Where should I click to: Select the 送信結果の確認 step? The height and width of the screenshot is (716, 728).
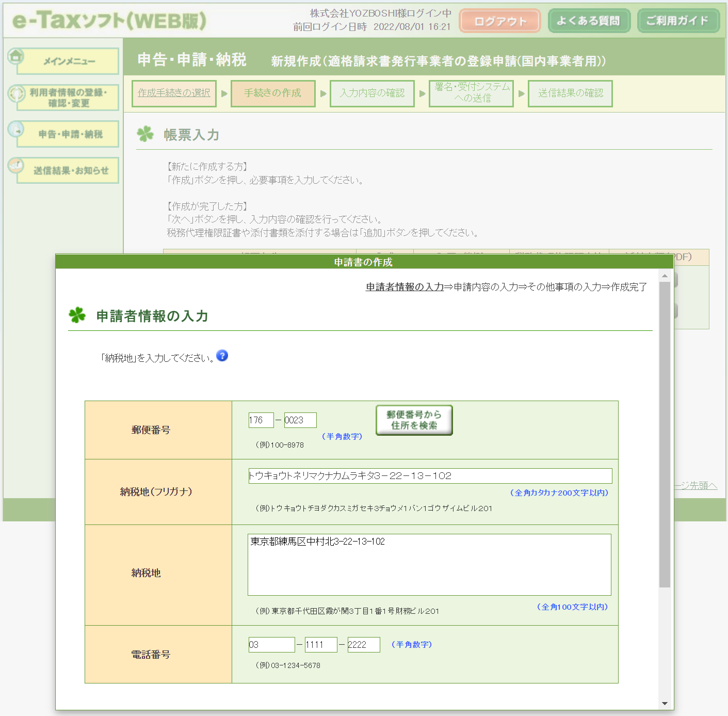tap(570, 93)
